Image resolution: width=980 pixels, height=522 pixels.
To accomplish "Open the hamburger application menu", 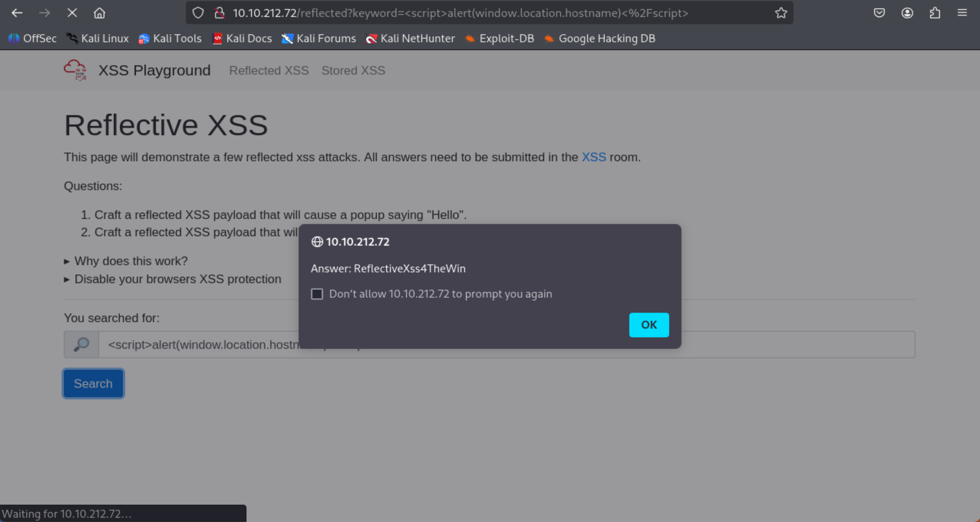I will click(962, 13).
